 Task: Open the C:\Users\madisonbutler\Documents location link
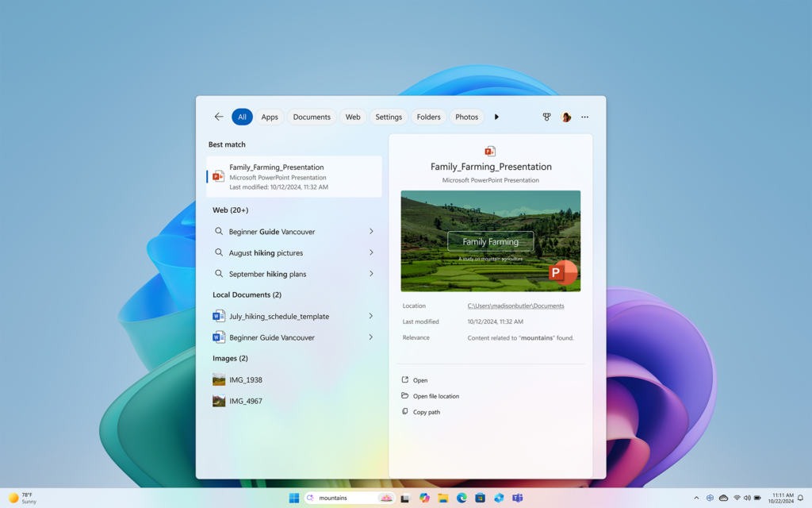(517, 306)
